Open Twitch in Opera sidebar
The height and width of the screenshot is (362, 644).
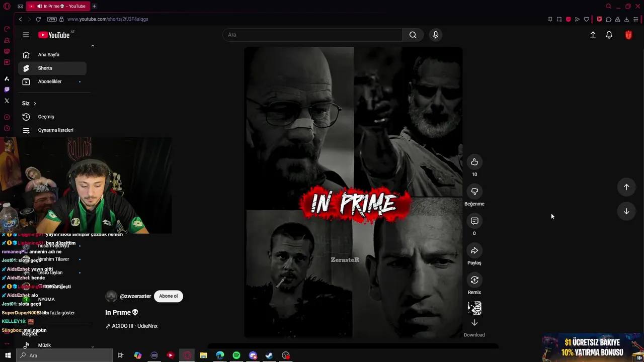point(7,89)
